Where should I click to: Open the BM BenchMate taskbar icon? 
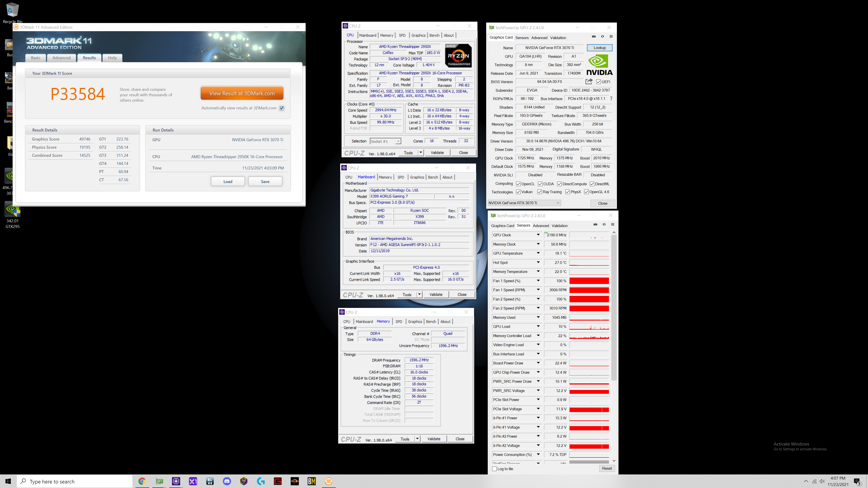312,481
